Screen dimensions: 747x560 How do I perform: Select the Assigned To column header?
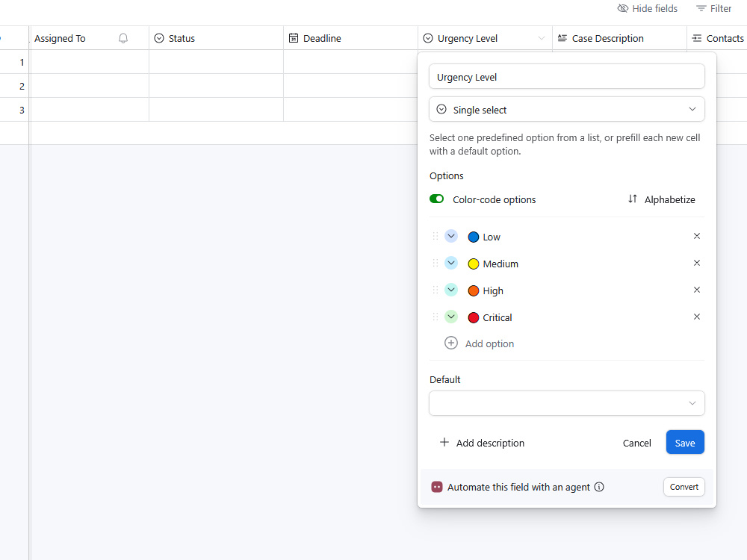click(x=89, y=38)
